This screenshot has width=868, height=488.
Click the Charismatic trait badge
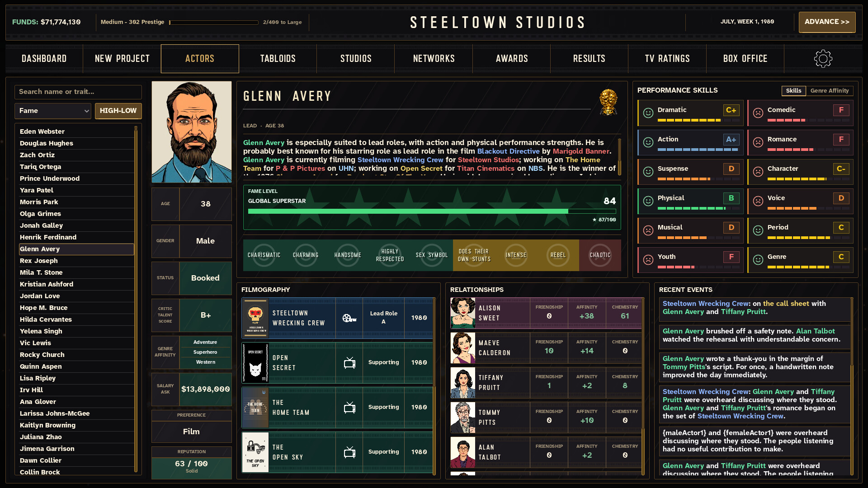pyautogui.click(x=264, y=255)
